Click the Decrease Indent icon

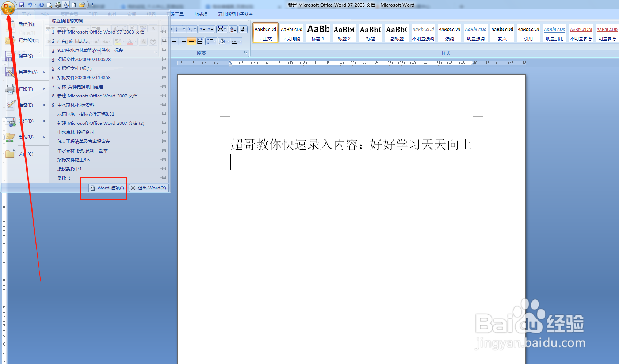203,29
